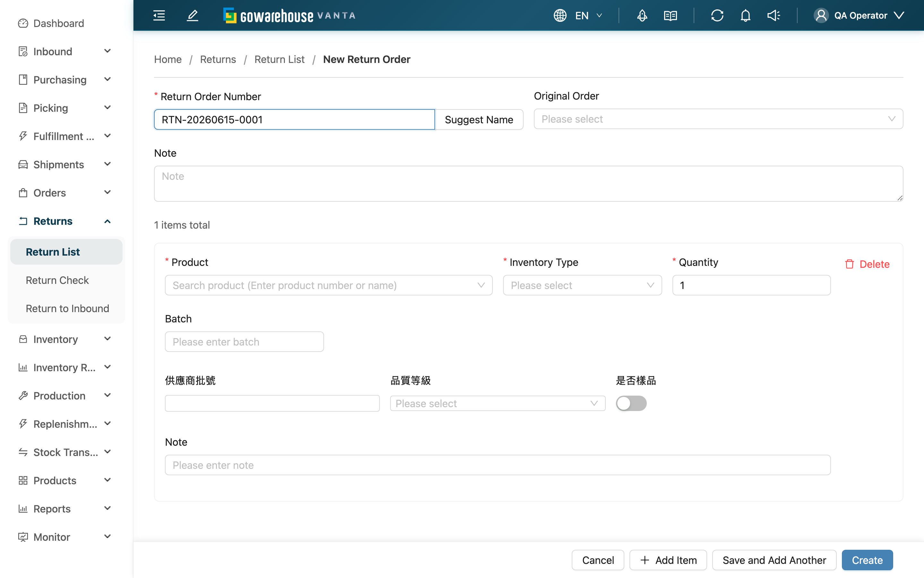Click the Purchasing sidebar icon

point(23,80)
